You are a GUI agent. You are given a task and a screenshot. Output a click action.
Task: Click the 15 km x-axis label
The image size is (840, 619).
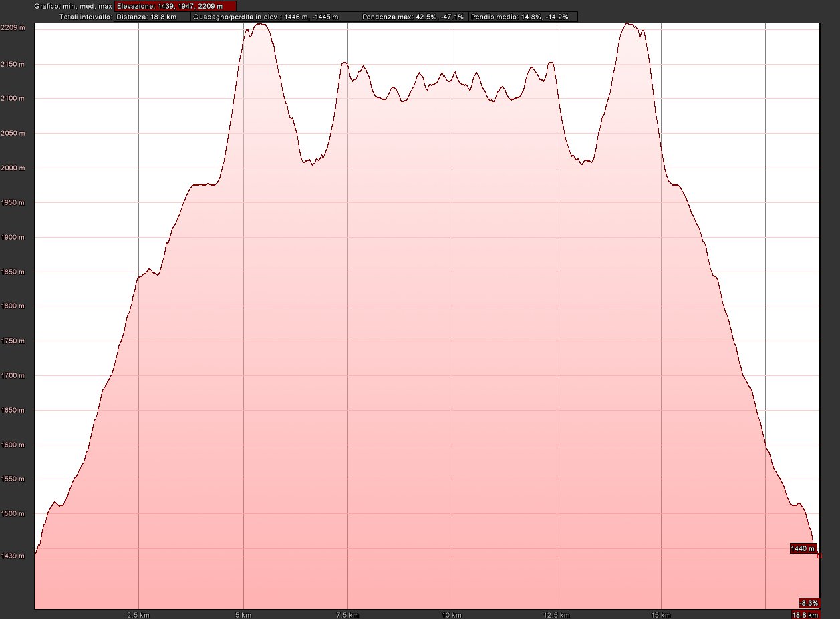pyautogui.click(x=661, y=614)
